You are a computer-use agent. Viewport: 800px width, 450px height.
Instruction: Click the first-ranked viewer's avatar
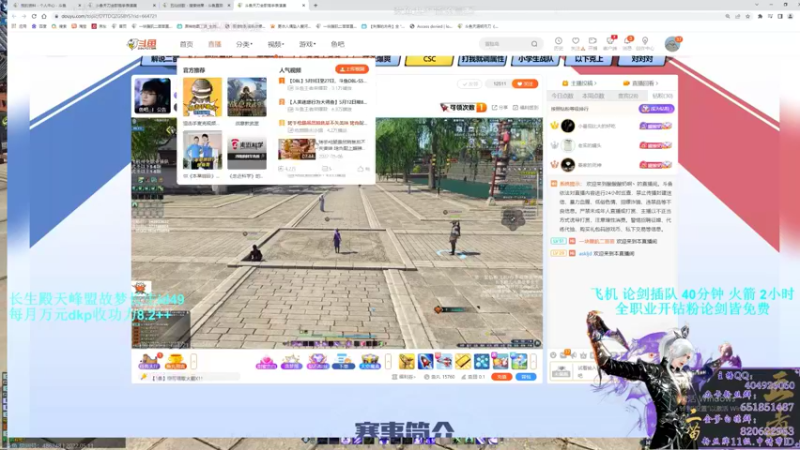click(x=568, y=126)
